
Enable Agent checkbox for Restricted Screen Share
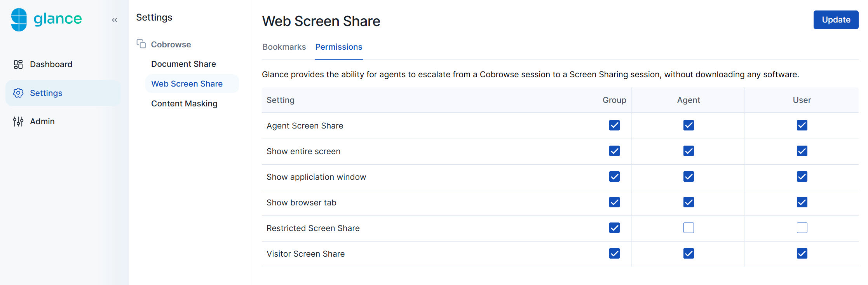(x=688, y=228)
